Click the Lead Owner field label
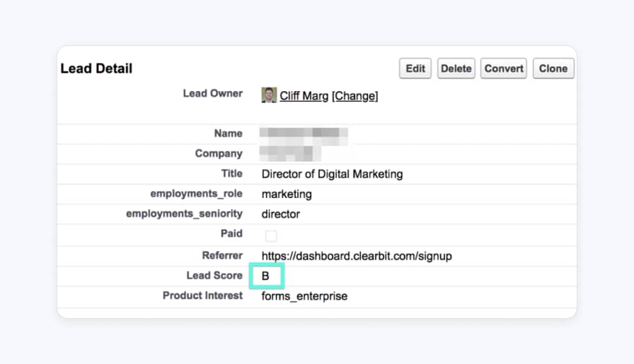The image size is (634, 364). 212,93
